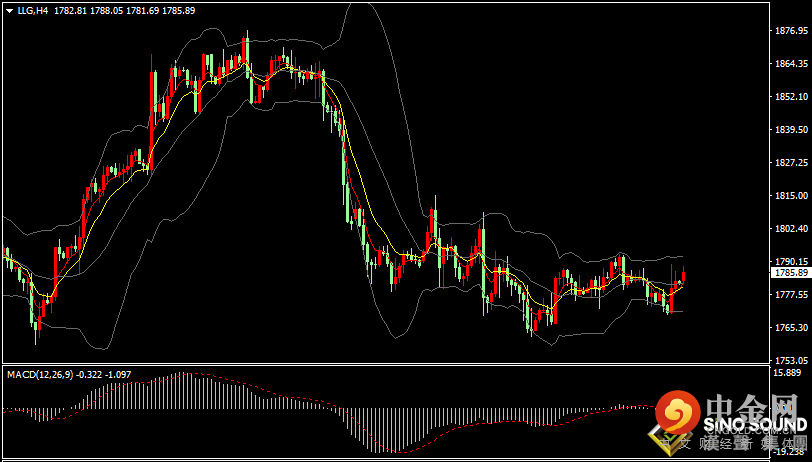
Task: Click the 1864.35 price axis label
Action: pos(790,63)
